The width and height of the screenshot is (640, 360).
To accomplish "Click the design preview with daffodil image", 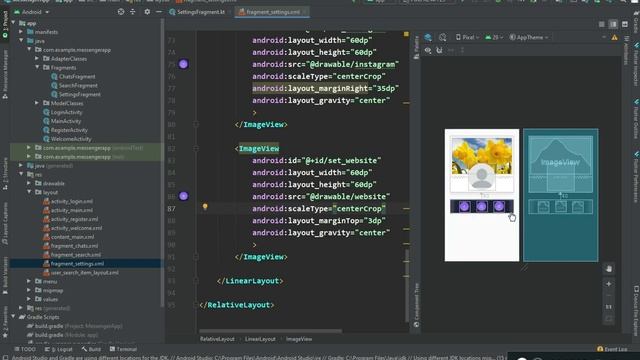I will point(482,195).
